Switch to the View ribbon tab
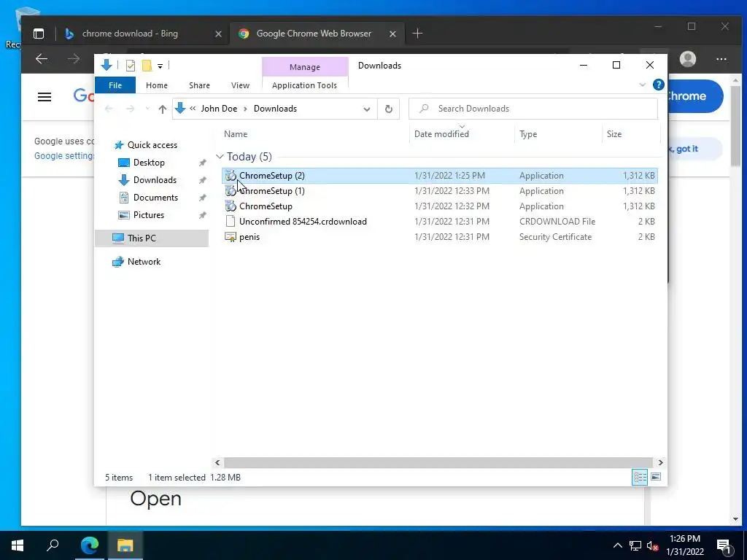The image size is (747, 560). (x=240, y=85)
